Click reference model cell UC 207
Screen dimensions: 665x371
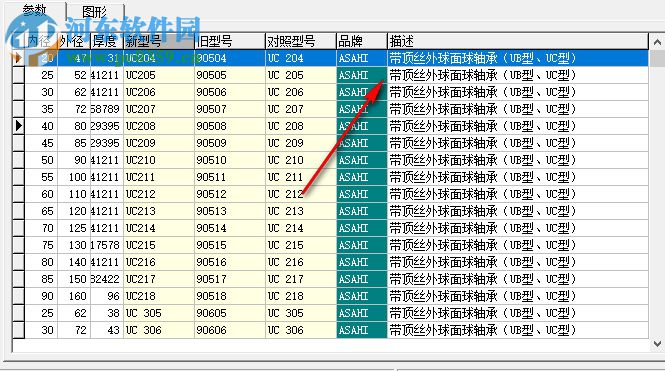tap(301, 109)
